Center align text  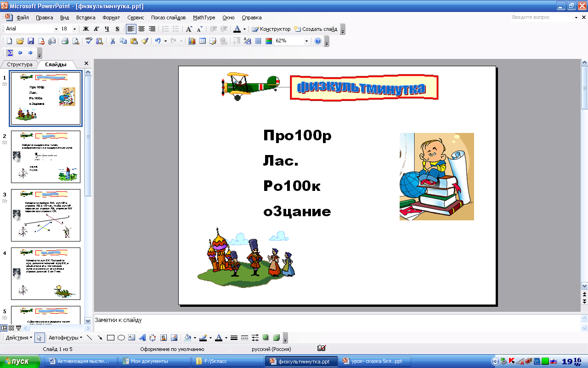coord(141,29)
